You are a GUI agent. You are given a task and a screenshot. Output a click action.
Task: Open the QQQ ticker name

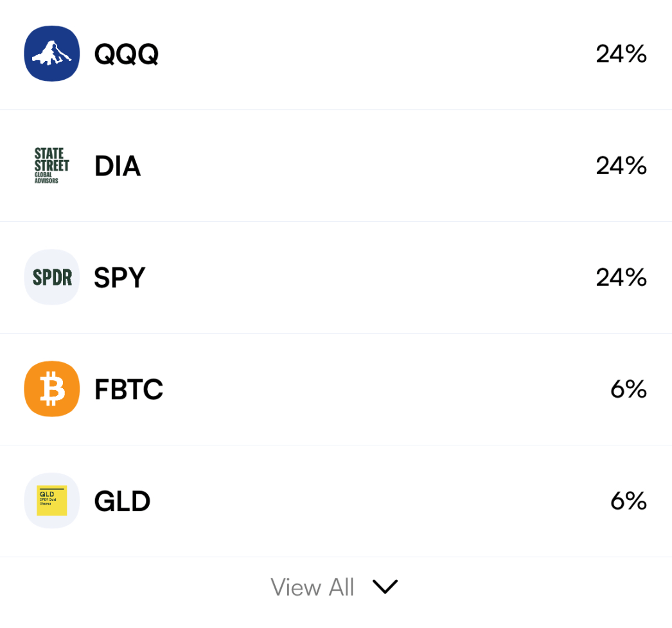[126, 55]
